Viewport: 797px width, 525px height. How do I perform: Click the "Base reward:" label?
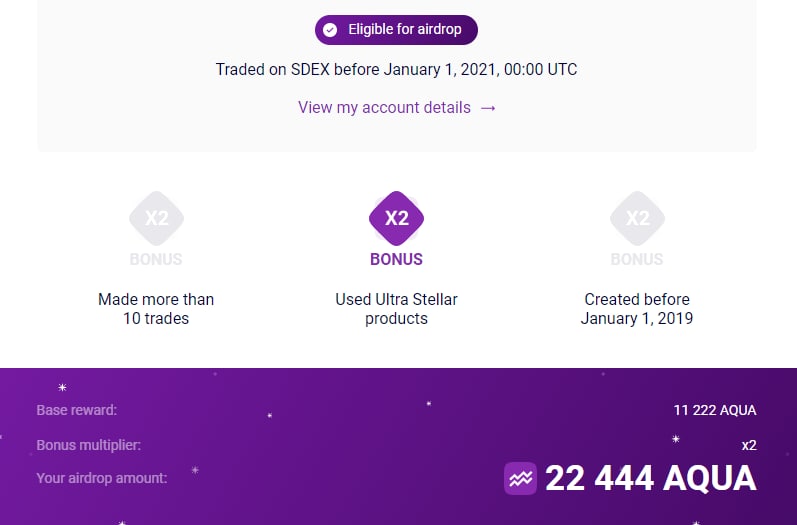coord(77,410)
